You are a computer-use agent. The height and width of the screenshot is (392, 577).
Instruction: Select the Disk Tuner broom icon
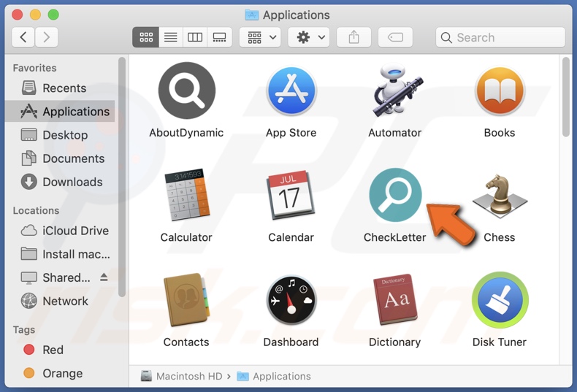coord(500,300)
